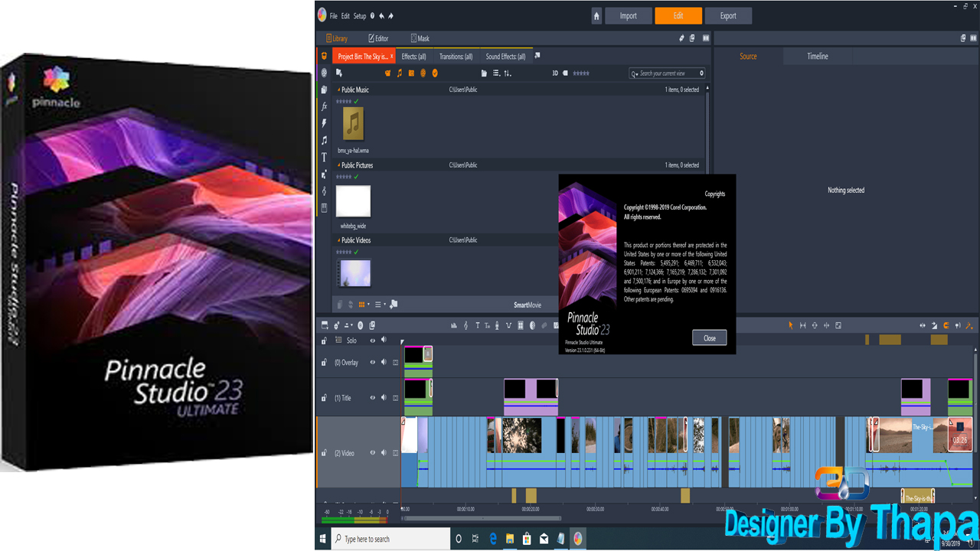980x551 pixels.
Task: Click the orange music note filter icon
Action: click(399, 73)
